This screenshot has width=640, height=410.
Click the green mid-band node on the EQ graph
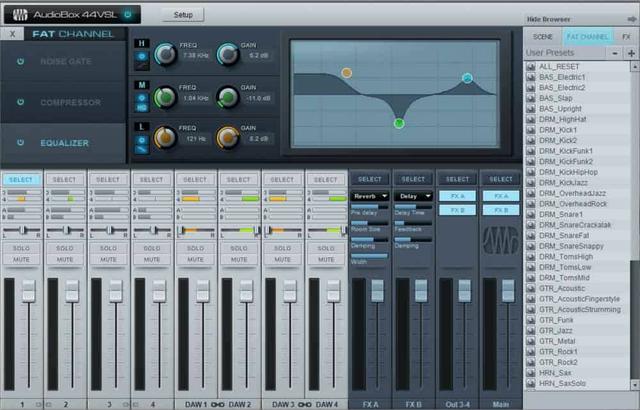tap(399, 123)
